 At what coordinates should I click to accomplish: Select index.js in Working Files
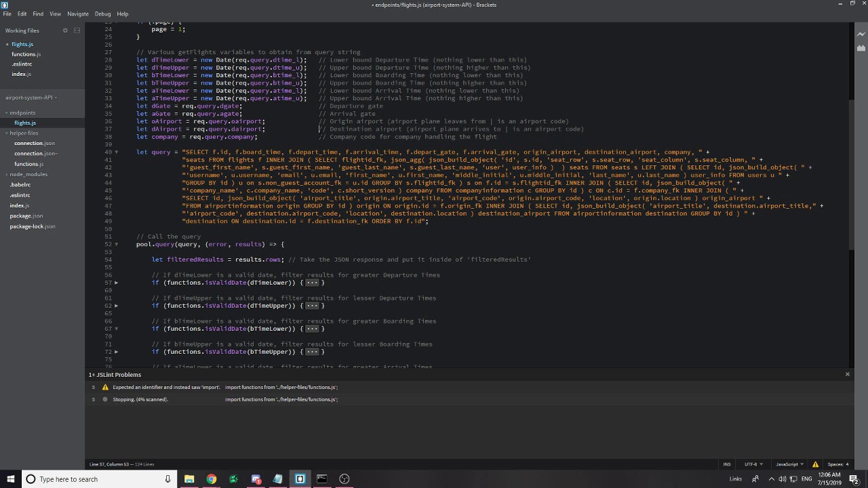point(21,74)
